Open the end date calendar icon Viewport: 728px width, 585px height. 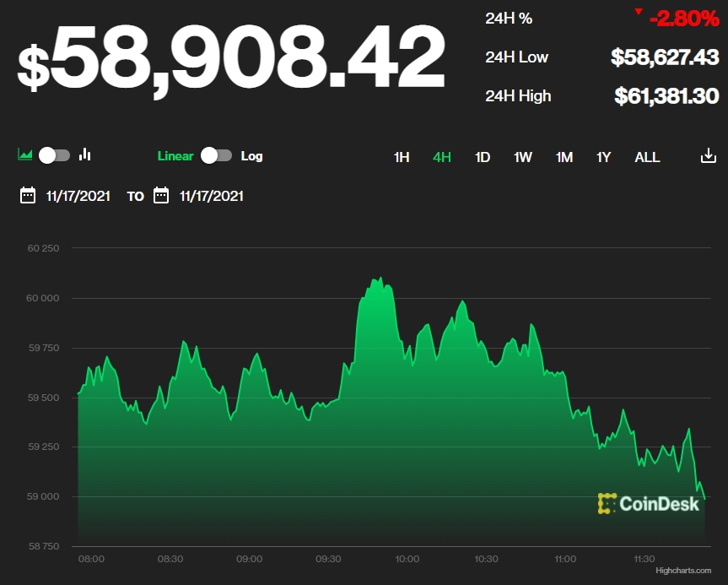tap(161, 195)
